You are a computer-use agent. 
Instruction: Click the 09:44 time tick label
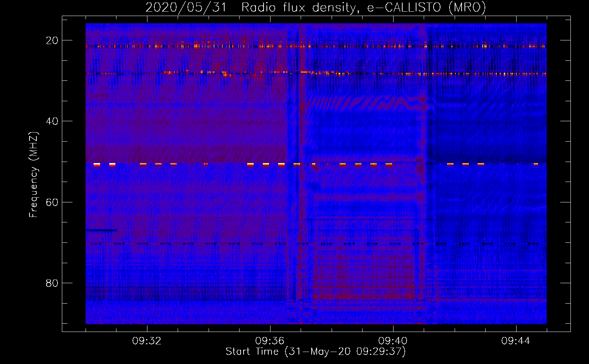click(516, 341)
